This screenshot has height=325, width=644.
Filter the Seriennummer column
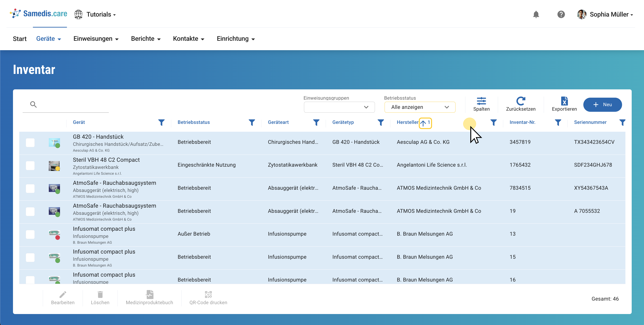pyautogui.click(x=622, y=122)
